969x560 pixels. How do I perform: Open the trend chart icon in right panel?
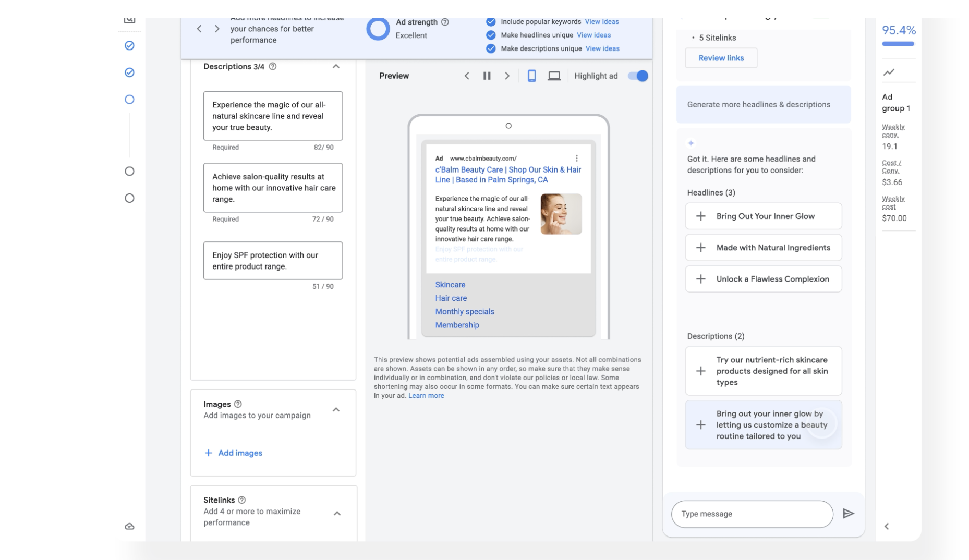[x=889, y=72]
